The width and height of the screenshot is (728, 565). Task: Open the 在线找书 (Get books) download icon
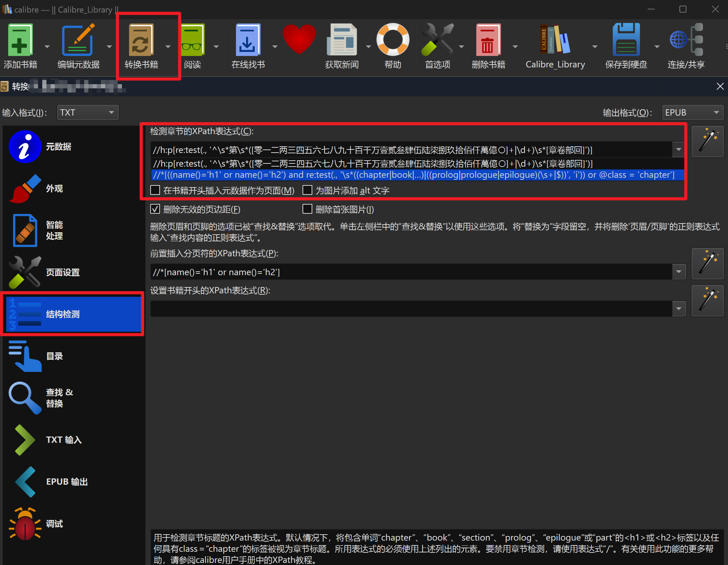[247, 40]
